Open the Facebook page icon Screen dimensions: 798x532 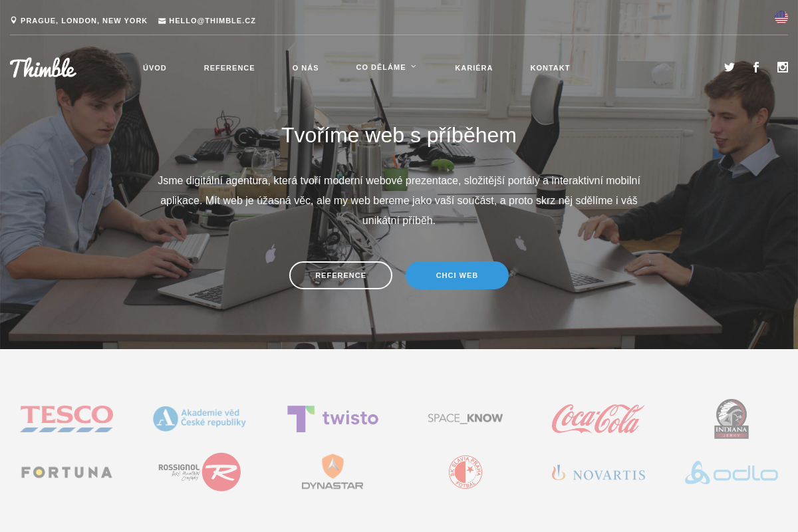click(756, 67)
